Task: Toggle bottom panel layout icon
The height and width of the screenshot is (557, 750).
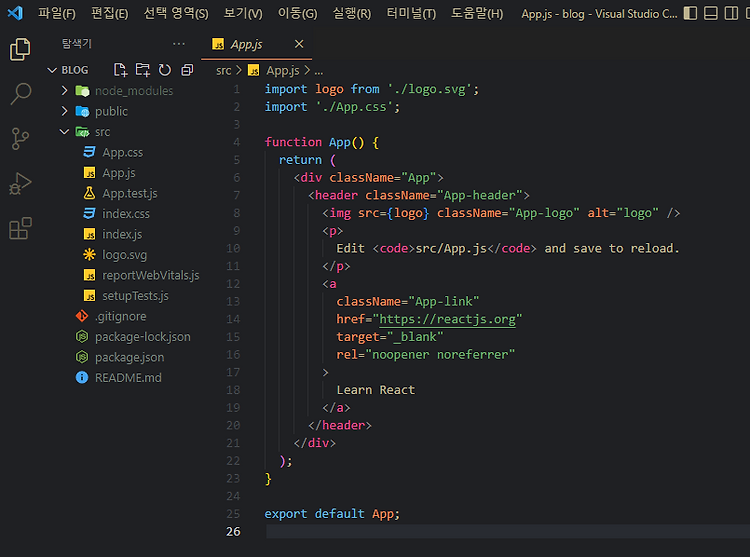Action: pos(711,13)
